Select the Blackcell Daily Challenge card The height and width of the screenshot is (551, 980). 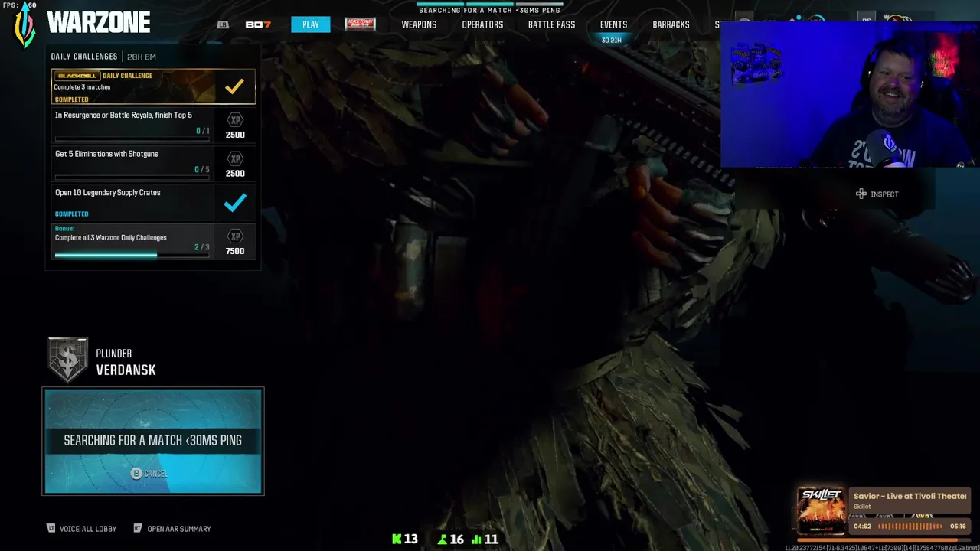point(153,86)
